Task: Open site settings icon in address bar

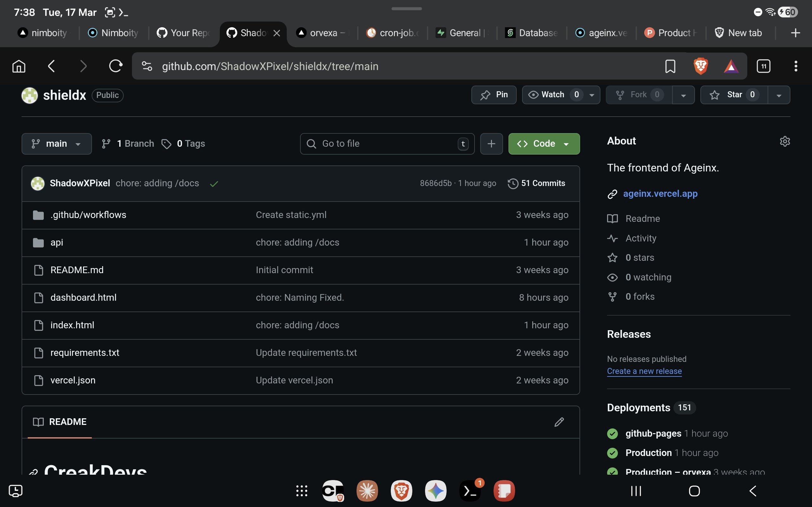Action: tap(147, 66)
